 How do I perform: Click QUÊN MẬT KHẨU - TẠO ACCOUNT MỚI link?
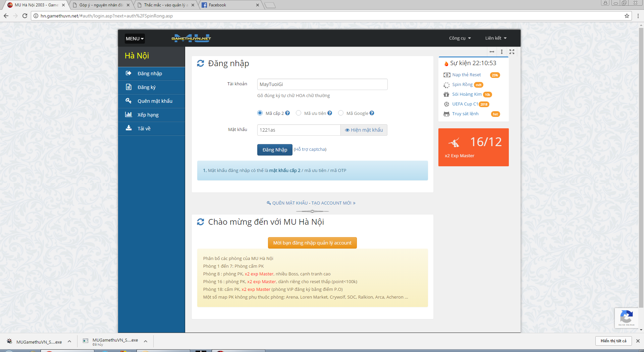[311, 203]
